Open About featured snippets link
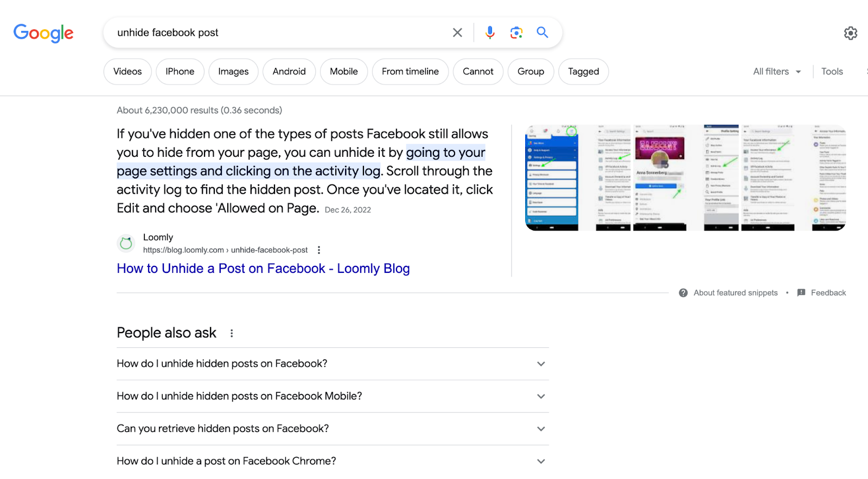This screenshot has height=479, width=868. (x=736, y=293)
